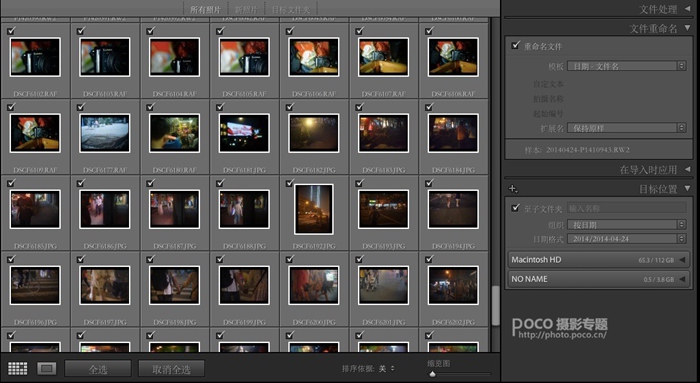Expand the 文件处理 panel
Image resolution: width=700 pixels, height=383 pixels.
click(x=688, y=8)
